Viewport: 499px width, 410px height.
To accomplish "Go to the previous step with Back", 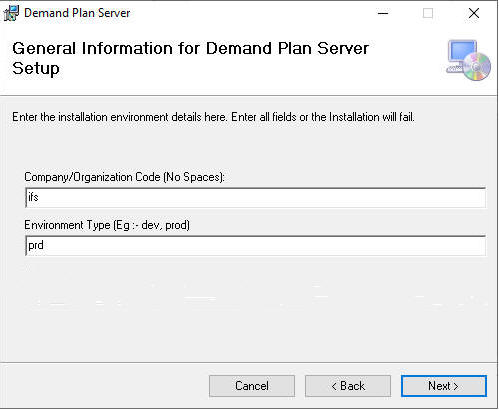I will [x=348, y=386].
